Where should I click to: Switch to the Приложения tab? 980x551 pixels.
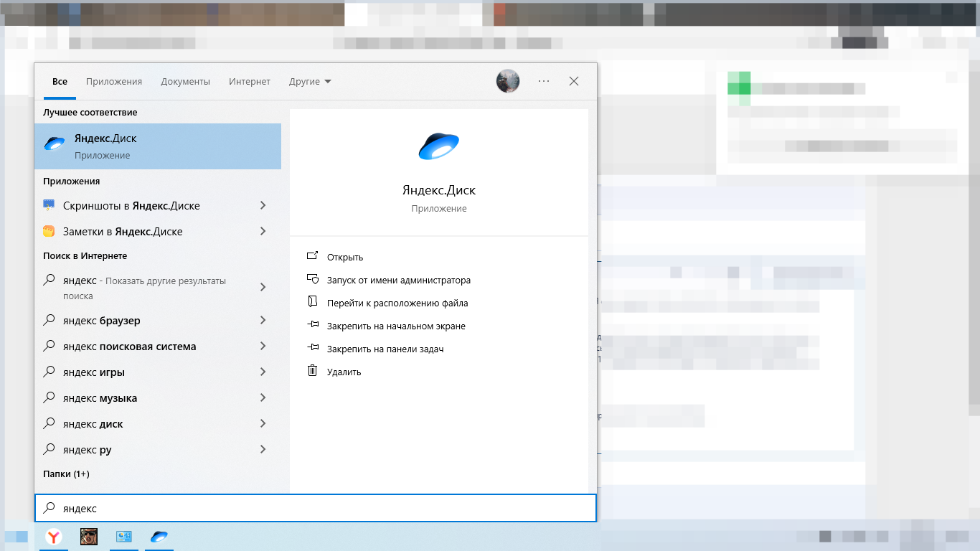pyautogui.click(x=114, y=82)
